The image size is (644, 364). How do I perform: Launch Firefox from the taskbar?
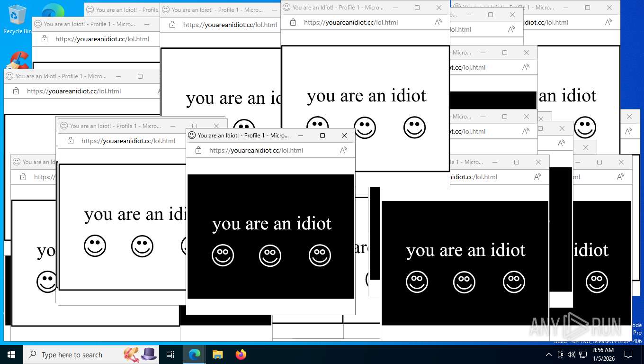tap(241, 355)
